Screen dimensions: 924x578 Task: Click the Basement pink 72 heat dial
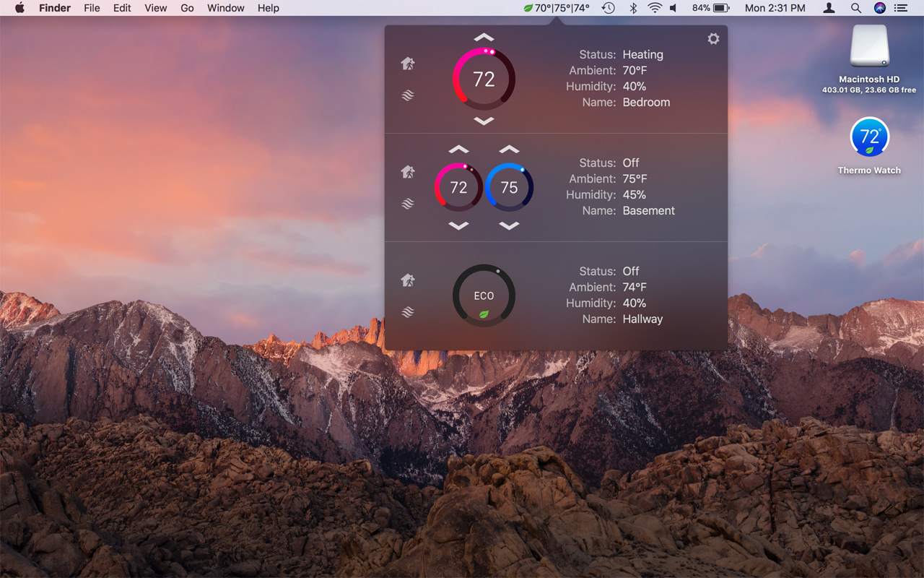458,187
